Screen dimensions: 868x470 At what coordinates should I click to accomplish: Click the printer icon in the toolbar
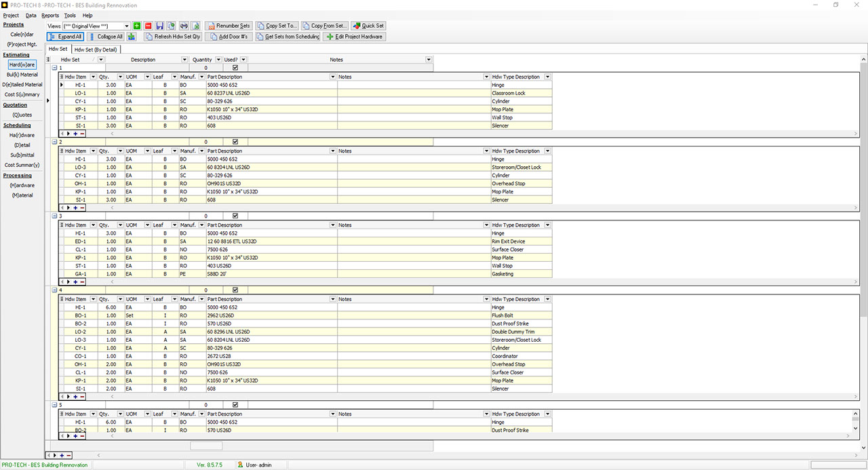tap(183, 26)
